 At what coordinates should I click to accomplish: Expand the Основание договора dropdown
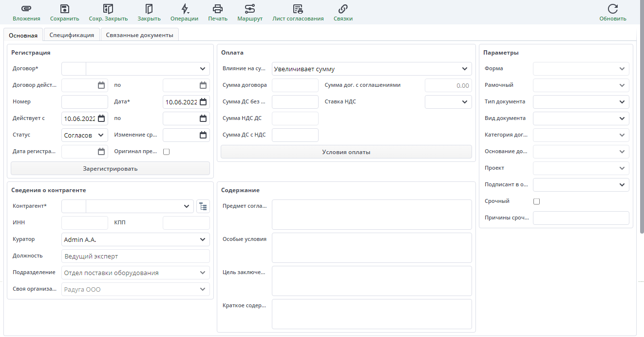(622, 152)
